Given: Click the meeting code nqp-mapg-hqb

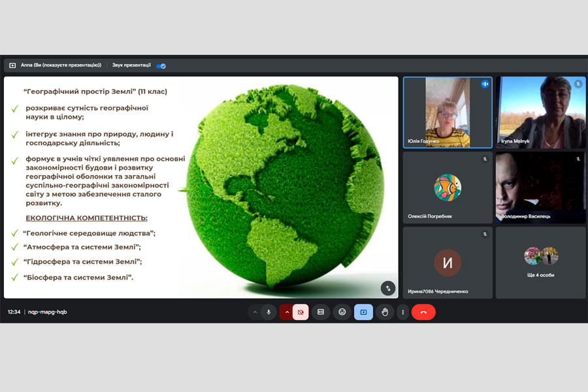Looking at the screenshot, I should (x=47, y=312).
